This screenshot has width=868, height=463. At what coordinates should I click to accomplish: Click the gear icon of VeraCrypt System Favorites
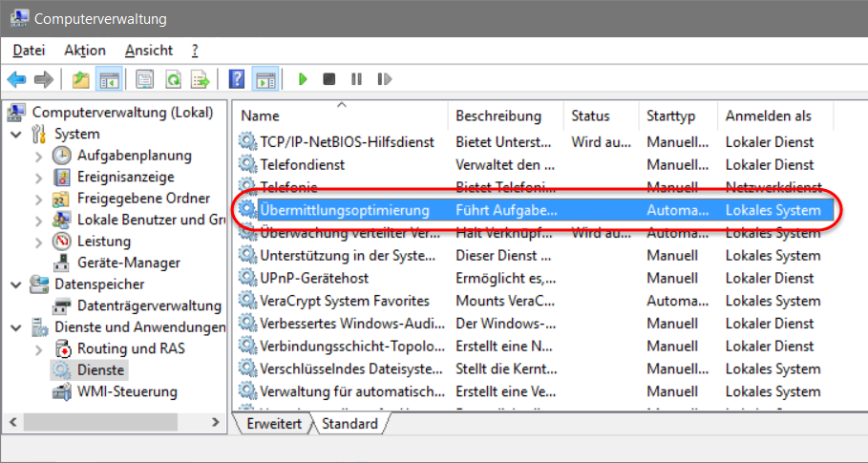(x=247, y=301)
